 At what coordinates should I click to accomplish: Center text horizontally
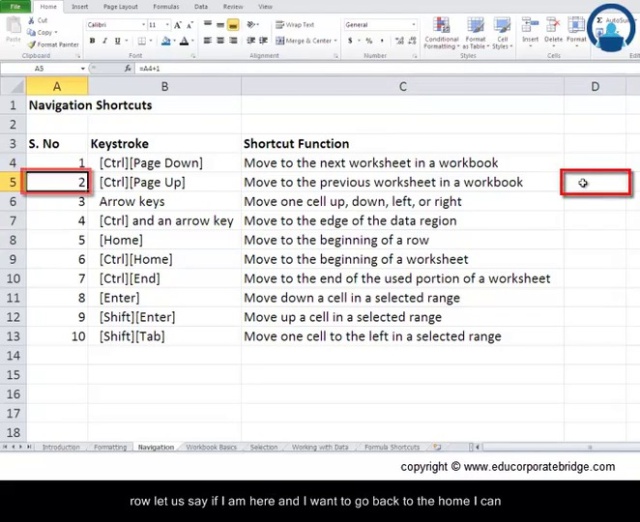coord(220,40)
